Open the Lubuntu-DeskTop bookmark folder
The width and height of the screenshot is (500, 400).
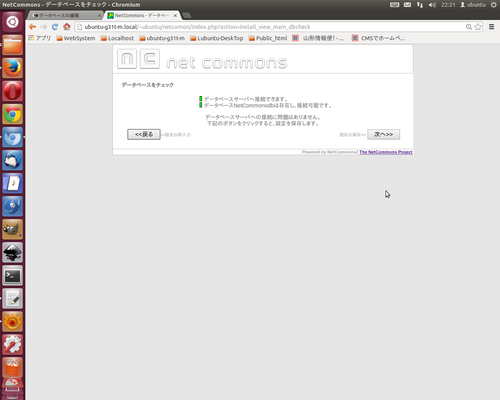point(217,38)
